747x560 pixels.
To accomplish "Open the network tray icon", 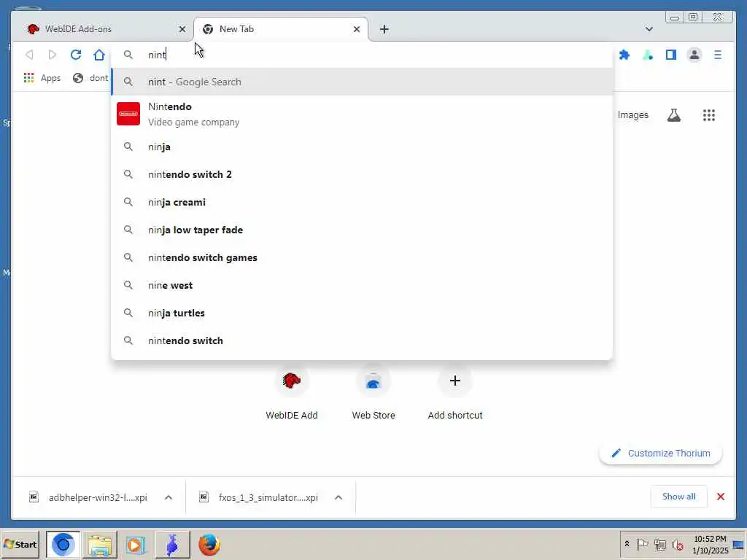I will [x=659, y=544].
